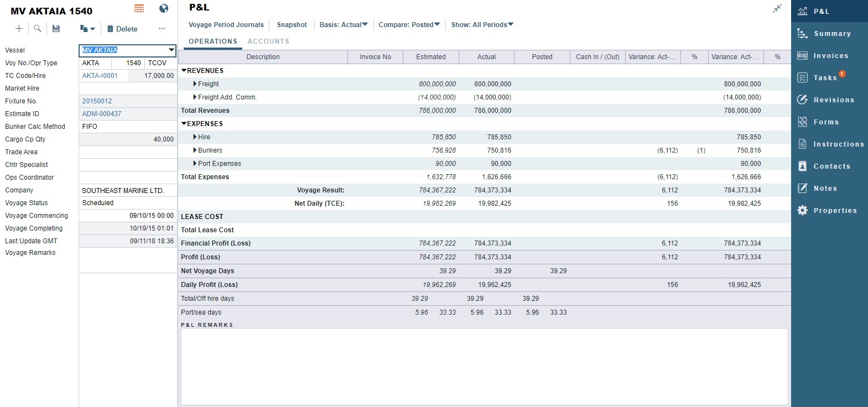This screenshot has width=868, height=407.
Task: Click the Delete button
Action: click(x=122, y=29)
